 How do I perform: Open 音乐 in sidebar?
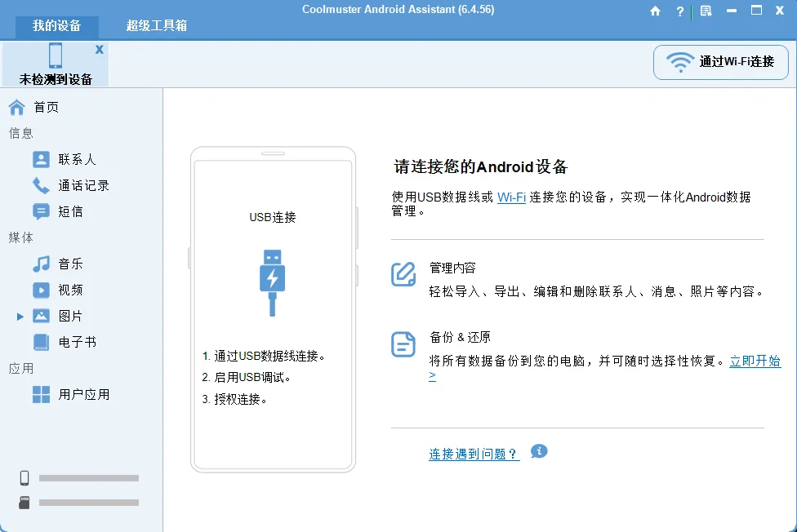tap(70, 264)
